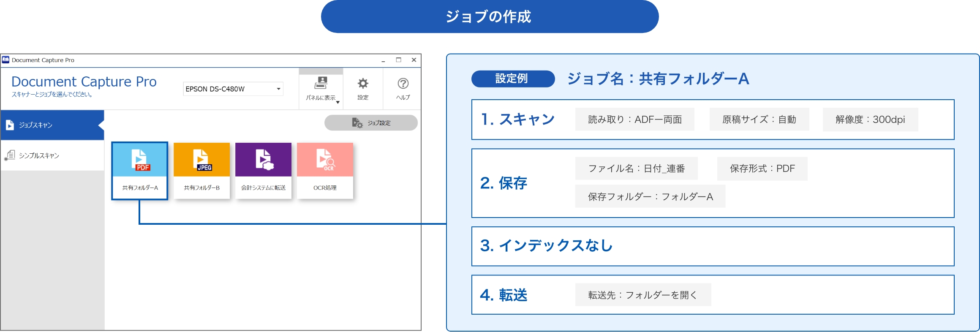Click the Document Capture Pro title bar icon

pos(5,60)
